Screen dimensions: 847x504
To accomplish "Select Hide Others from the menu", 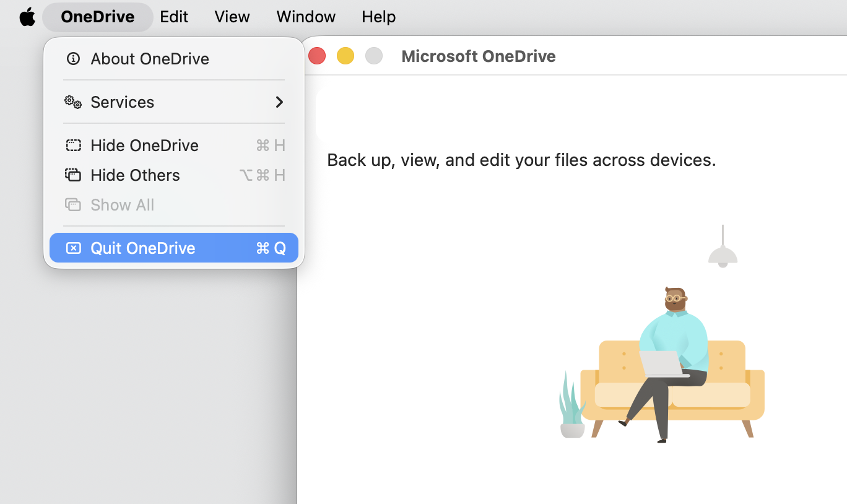I will (x=174, y=175).
